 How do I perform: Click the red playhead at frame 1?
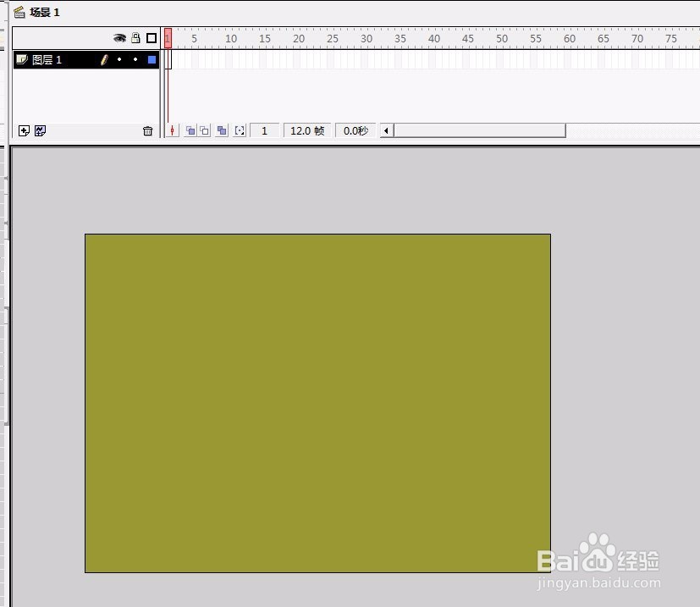(168, 38)
